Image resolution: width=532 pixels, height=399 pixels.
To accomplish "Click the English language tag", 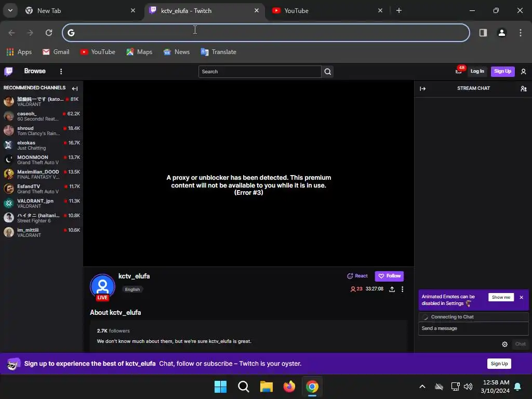I will [x=132, y=289].
